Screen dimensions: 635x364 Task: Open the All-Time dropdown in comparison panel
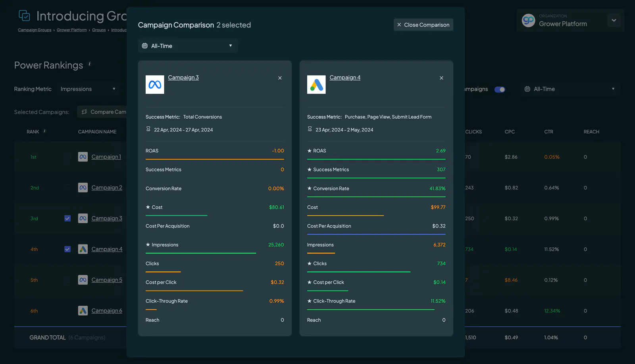(188, 46)
